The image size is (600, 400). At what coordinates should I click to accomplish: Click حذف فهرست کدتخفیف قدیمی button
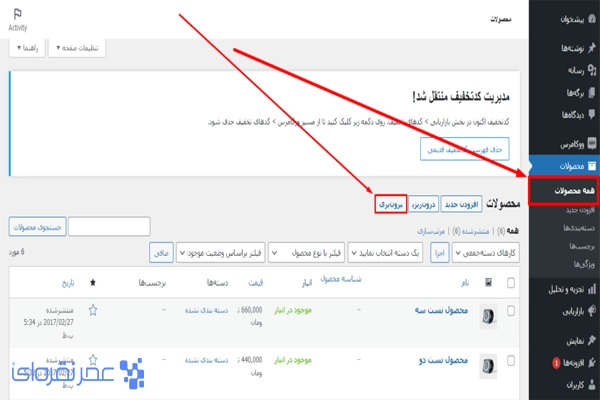(465, 149)
